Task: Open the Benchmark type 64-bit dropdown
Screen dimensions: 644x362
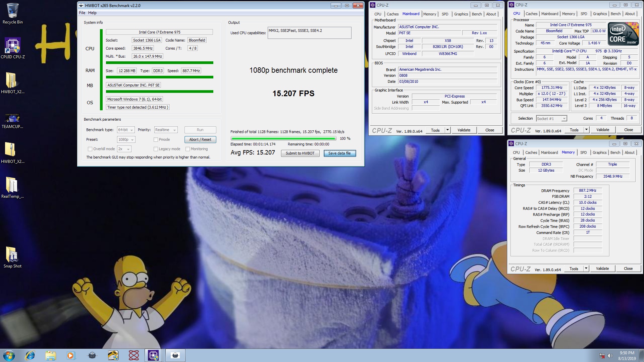Action: [126, 130]
